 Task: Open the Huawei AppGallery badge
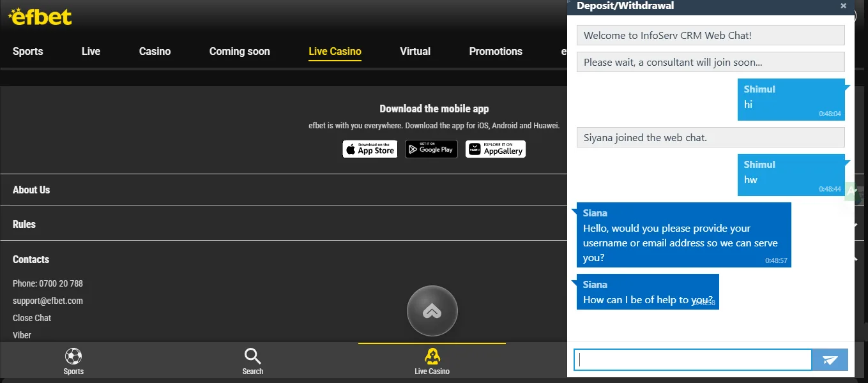click(496, 149)
